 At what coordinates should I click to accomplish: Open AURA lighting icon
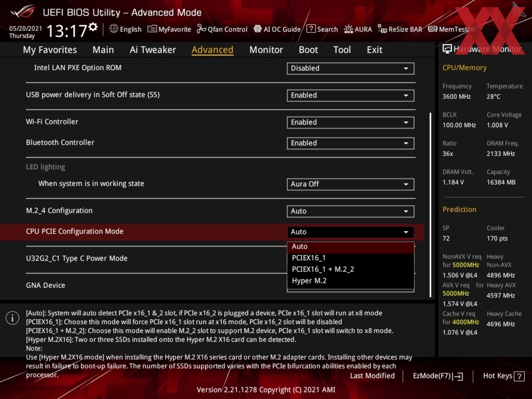pos(348,29)
